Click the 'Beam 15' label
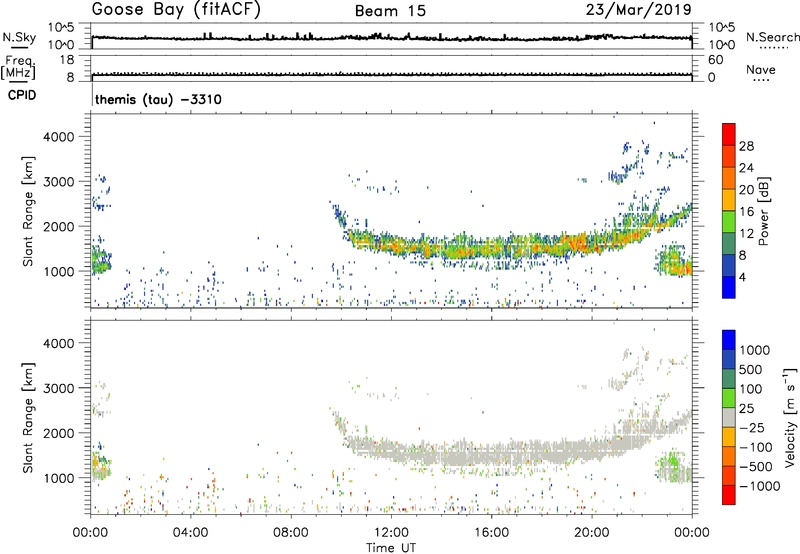800x554 pixels. click(x=390, y=11)
